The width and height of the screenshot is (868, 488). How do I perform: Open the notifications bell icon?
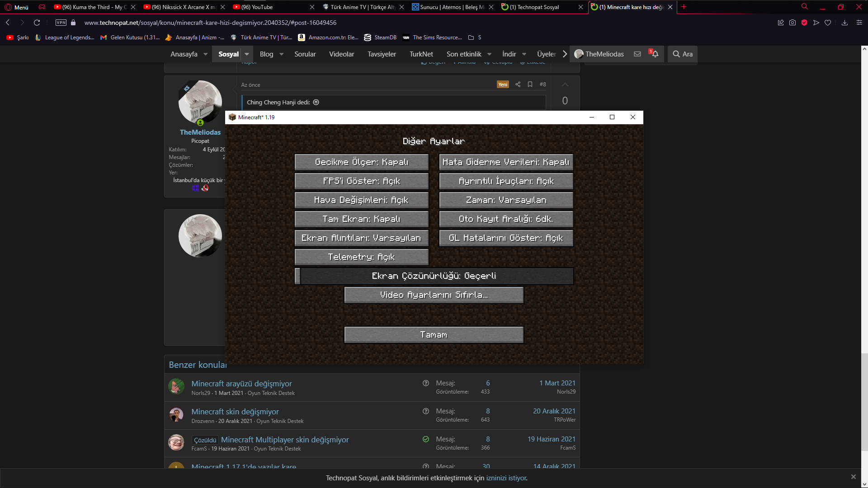coord(655,54)
